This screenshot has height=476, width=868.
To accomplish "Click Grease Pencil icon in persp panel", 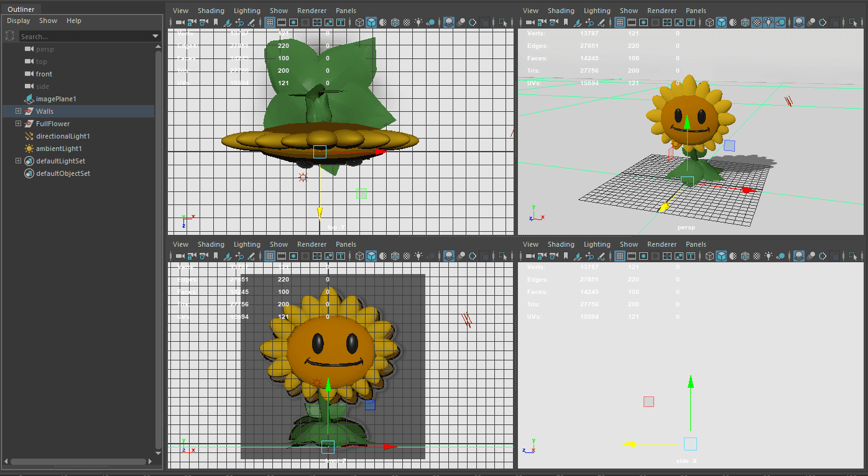I will 601,22.
